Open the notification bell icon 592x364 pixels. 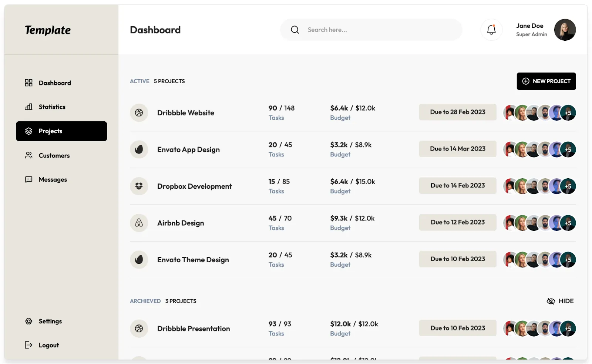(491, 30)
